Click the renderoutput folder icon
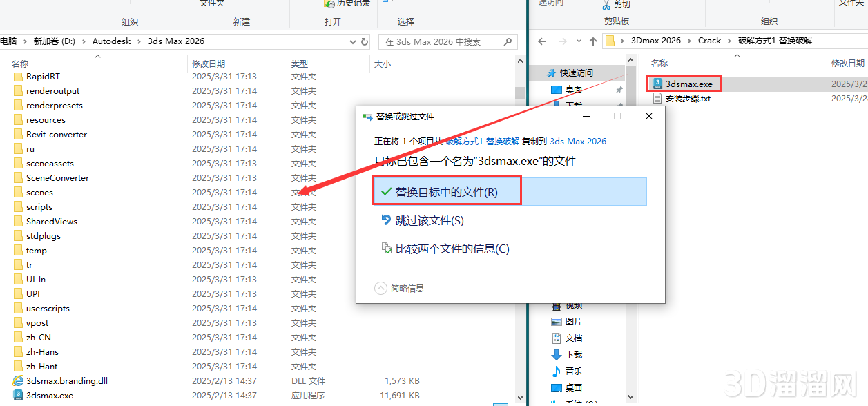This screenshot has height=406, width=868. pyautogui.click(x=18, y=90)
